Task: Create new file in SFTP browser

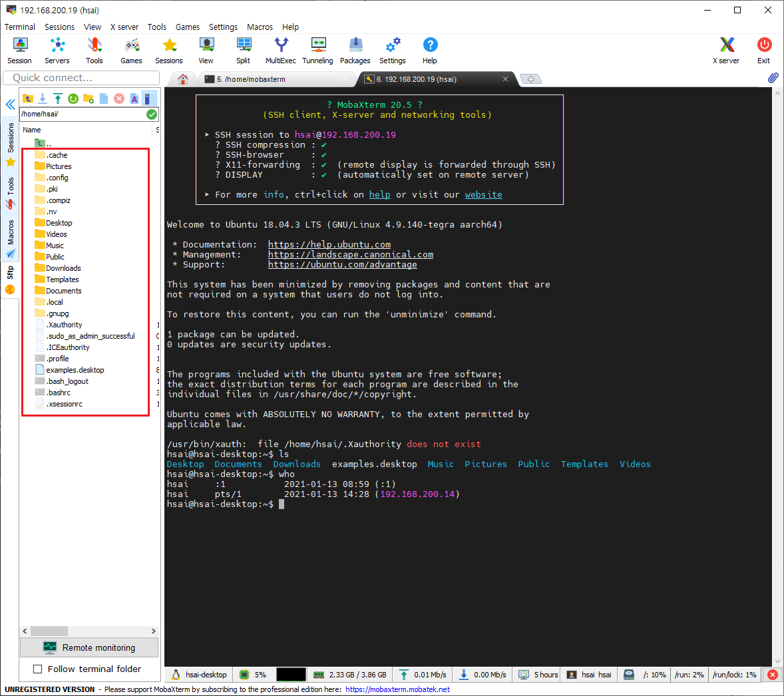Action: coord(104,98)
